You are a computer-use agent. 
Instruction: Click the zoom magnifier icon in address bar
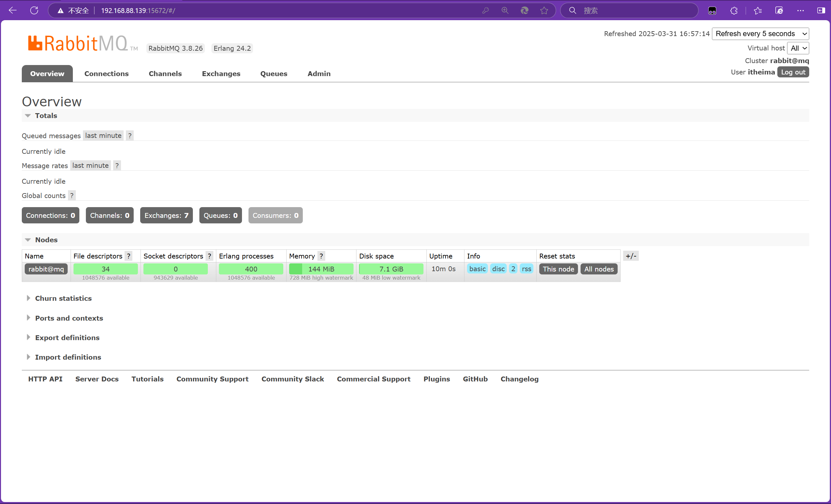click(504, 10)
